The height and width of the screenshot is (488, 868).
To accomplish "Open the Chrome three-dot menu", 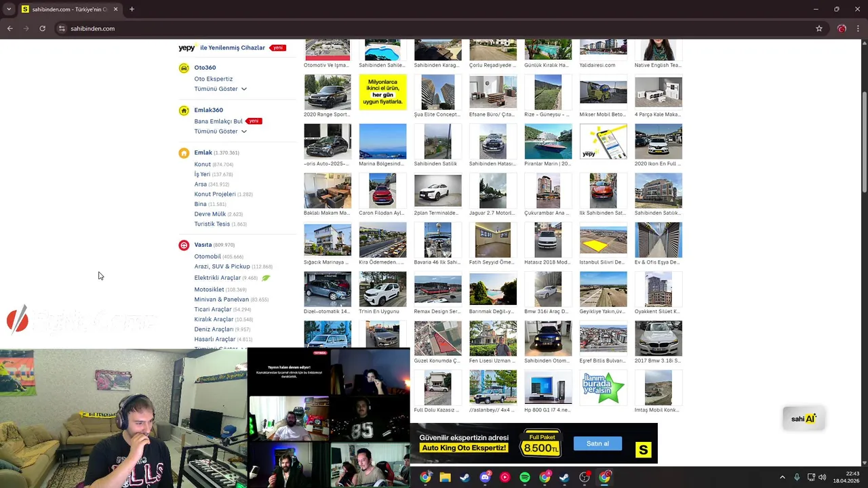I will coord(859,28).
